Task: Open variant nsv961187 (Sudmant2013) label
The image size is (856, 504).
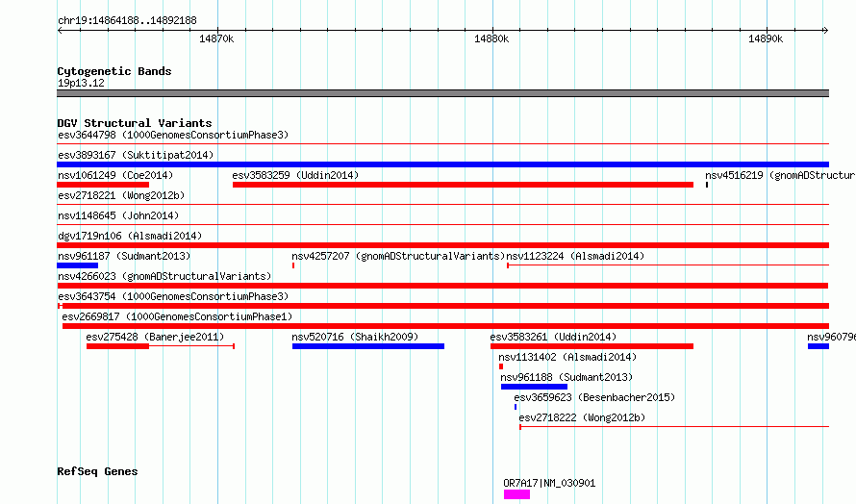Action: 124,256
